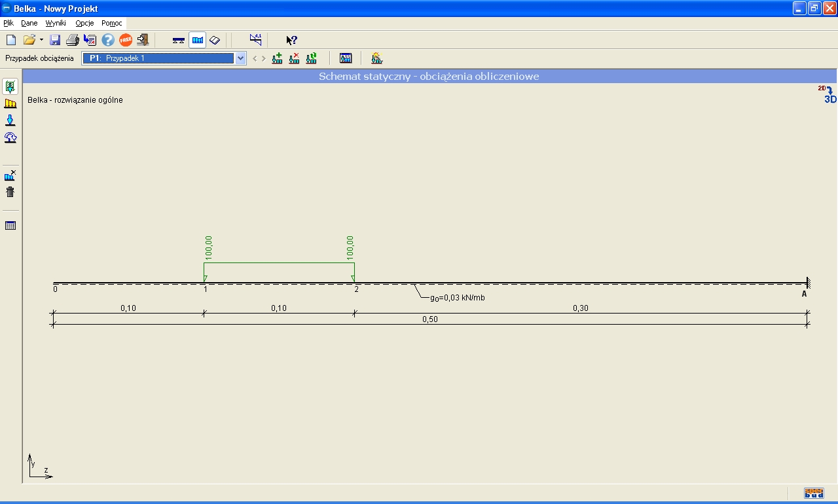The image size is (838, 504).
Task: Click beam node 2 label
Action: 356,289
